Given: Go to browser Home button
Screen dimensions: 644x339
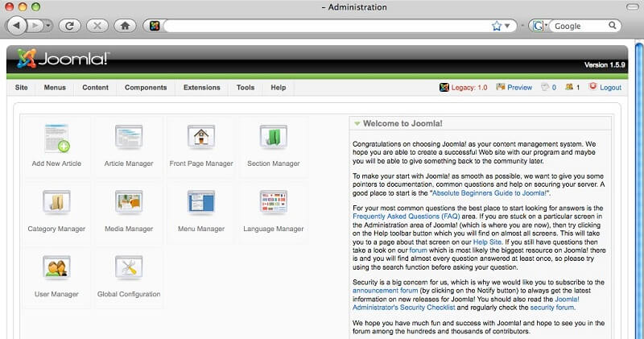Looking at the screenshot, I should coord(125,26).
